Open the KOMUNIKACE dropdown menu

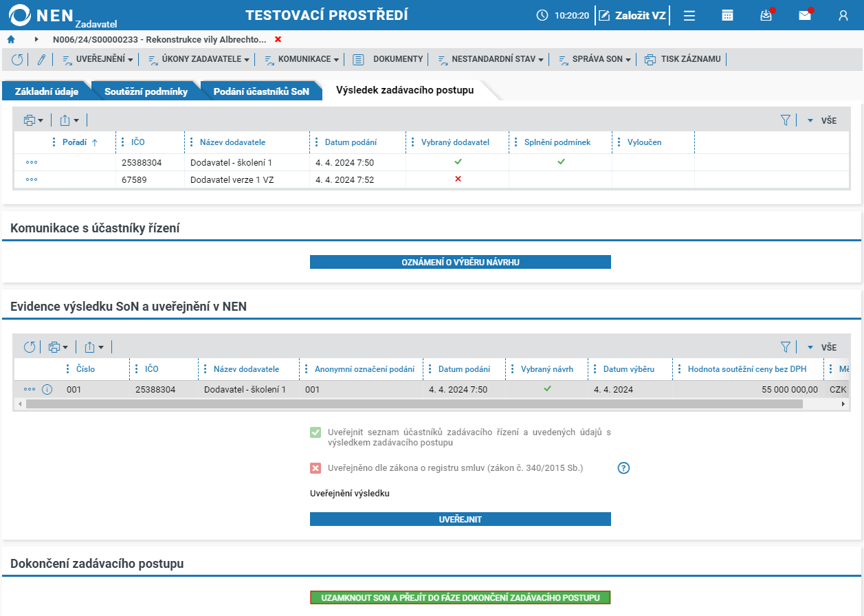[301, 59]
